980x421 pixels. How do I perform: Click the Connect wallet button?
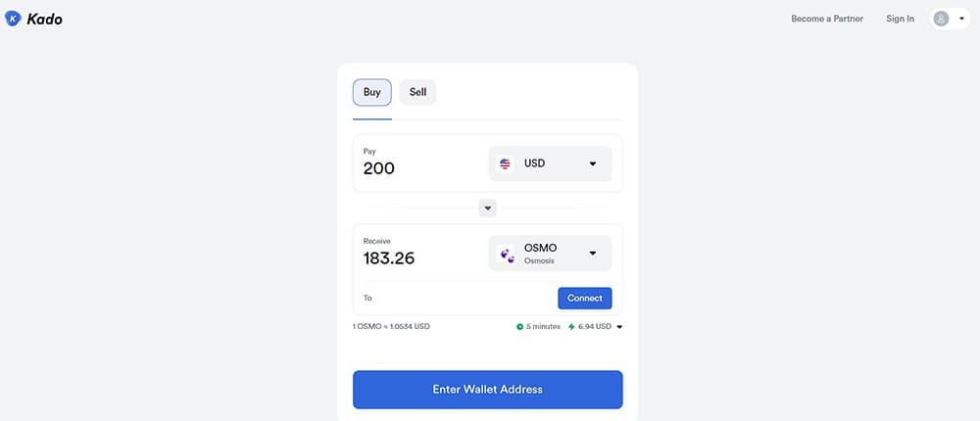point(584,298)
